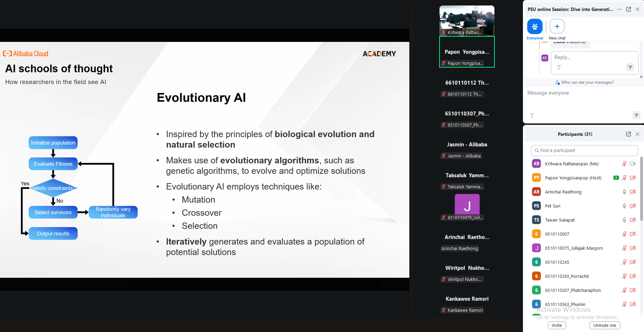Image resolution: width=644 pixels, height=332 pixels.
Task: Focus the Find a participant search field
Action: [584, 151]
